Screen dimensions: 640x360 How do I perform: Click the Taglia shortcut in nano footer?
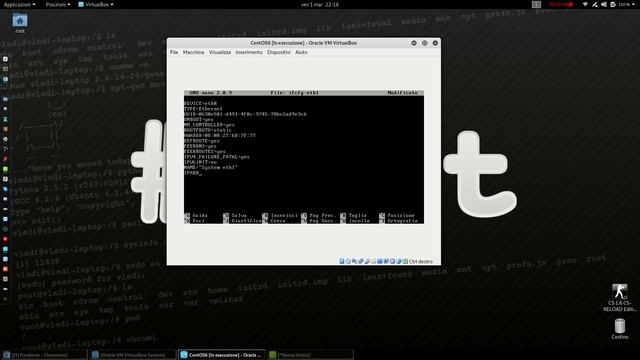pyautogui.click(x=354, y=215)
